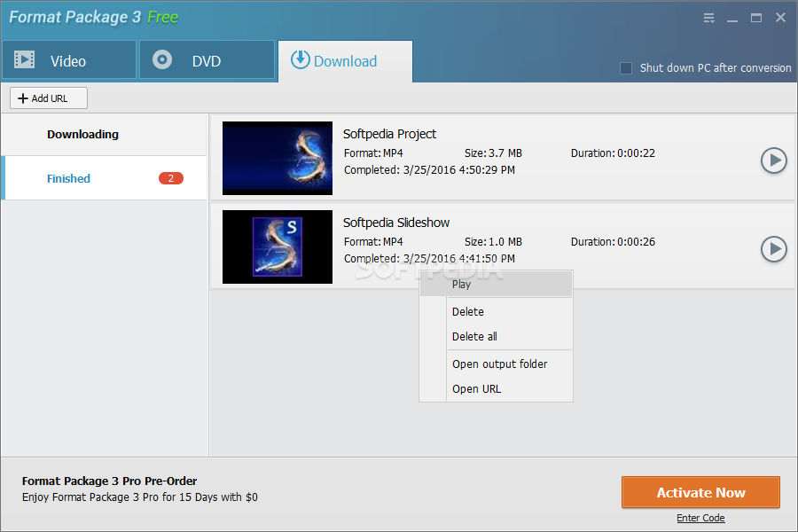The height and width of the screenshot is (532, 798).
Task: Click the download arrow icon
Action: tap(300, 59)
